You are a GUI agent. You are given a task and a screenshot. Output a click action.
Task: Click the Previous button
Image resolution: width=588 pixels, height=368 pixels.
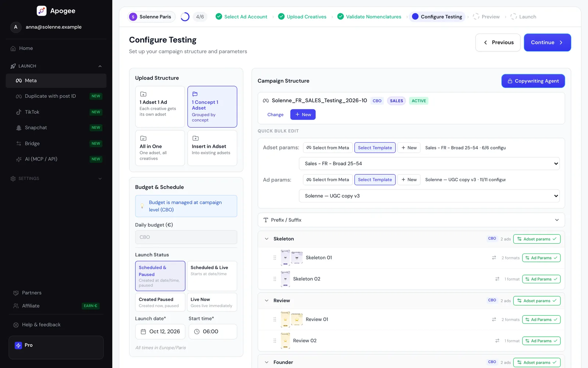498,42
